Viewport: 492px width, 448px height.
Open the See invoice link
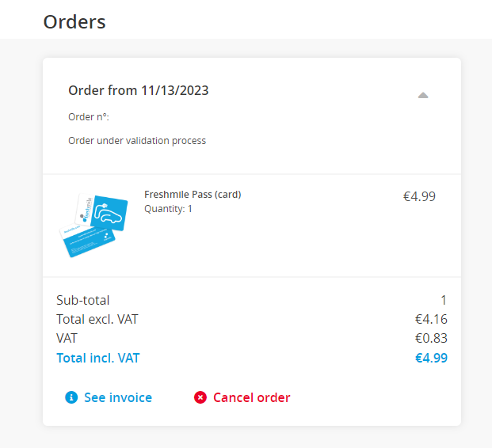click(x=118, y=397)
